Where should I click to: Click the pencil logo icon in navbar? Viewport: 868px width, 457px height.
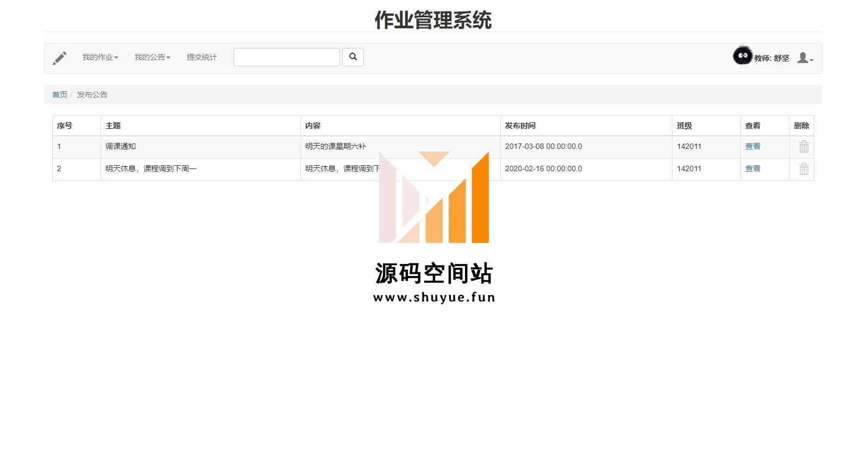click(60, 58)
